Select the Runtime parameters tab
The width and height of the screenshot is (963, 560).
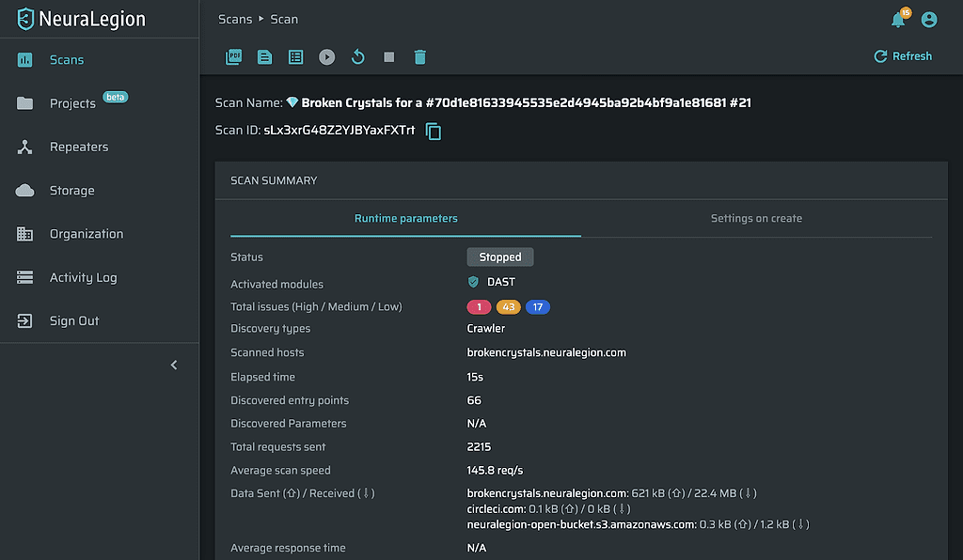405,218
